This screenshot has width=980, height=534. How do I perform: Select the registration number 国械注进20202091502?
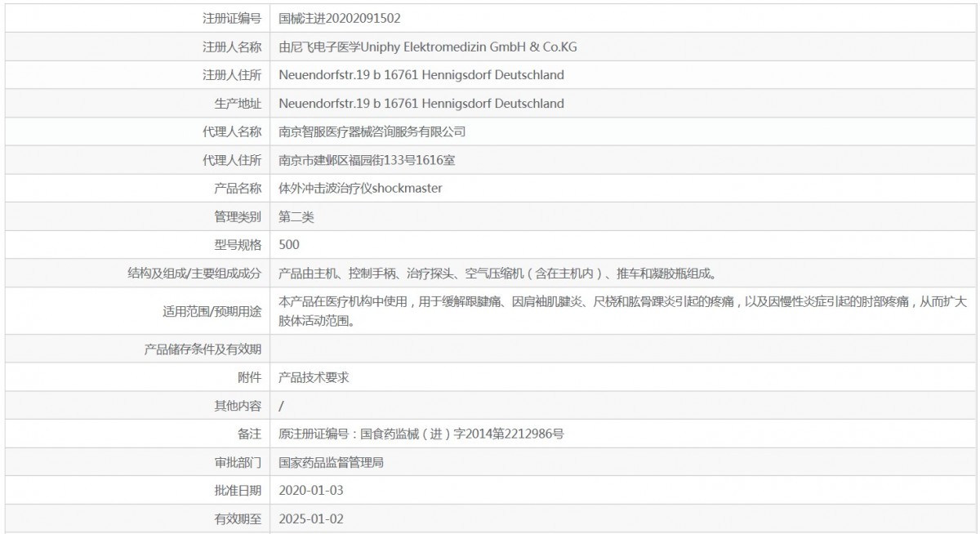click(340, 18)
